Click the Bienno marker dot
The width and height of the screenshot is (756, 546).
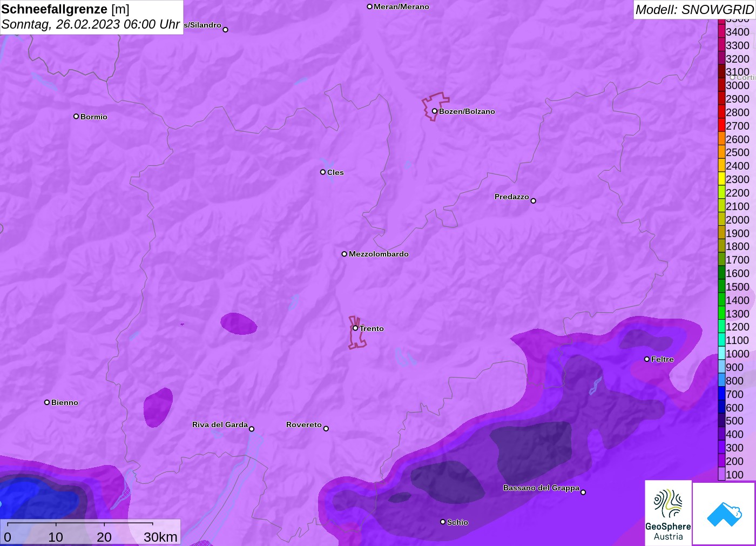tap(47, 402)
